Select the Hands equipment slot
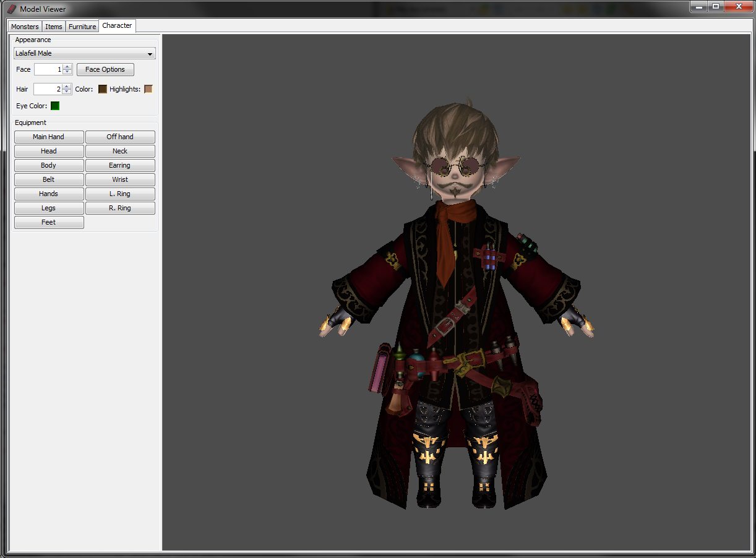The image size is (756, 558). [49, 194]
